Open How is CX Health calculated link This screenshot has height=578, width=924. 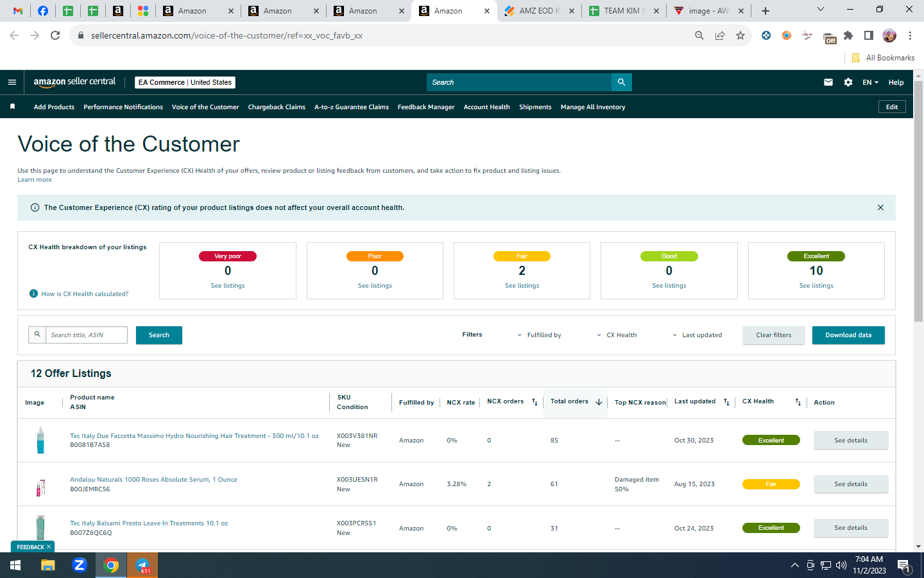coord(85,294)
